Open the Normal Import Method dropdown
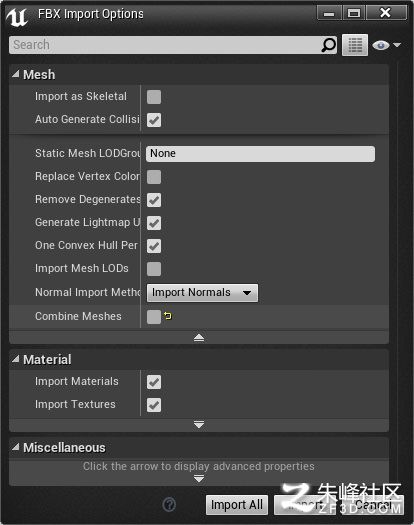Screen dimensions: 414x525 [202, 293]
